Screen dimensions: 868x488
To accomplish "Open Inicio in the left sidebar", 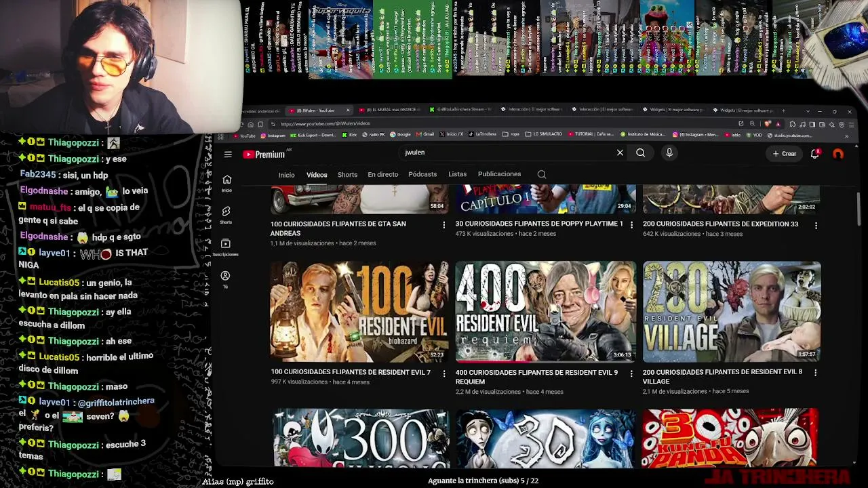I will (226, 183).
